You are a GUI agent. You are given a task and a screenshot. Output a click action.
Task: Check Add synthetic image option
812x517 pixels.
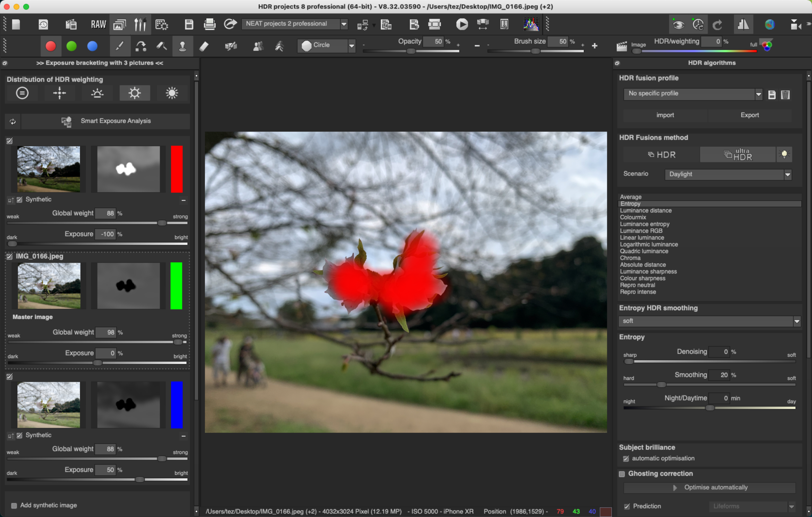pyautogui.click(x=14, y=505)
